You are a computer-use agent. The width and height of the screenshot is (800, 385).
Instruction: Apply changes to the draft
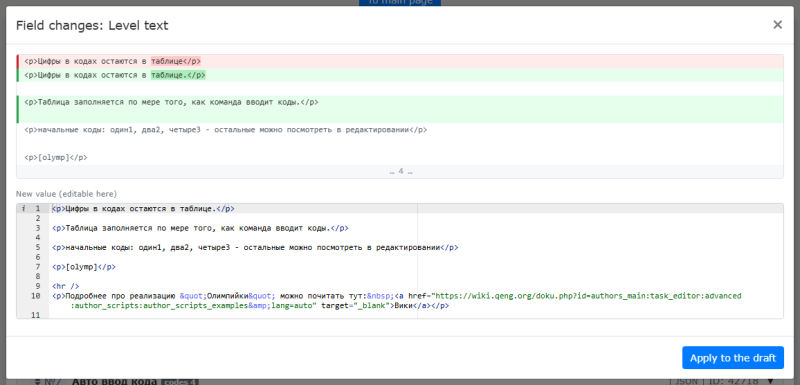[x=733, y=357]
